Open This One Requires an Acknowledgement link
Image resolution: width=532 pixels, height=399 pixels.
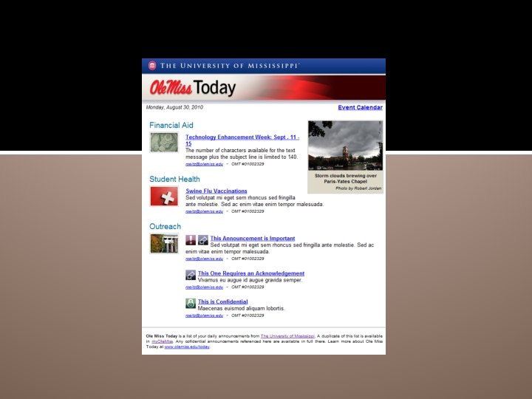pyautogui.click(x=251, y=273)
